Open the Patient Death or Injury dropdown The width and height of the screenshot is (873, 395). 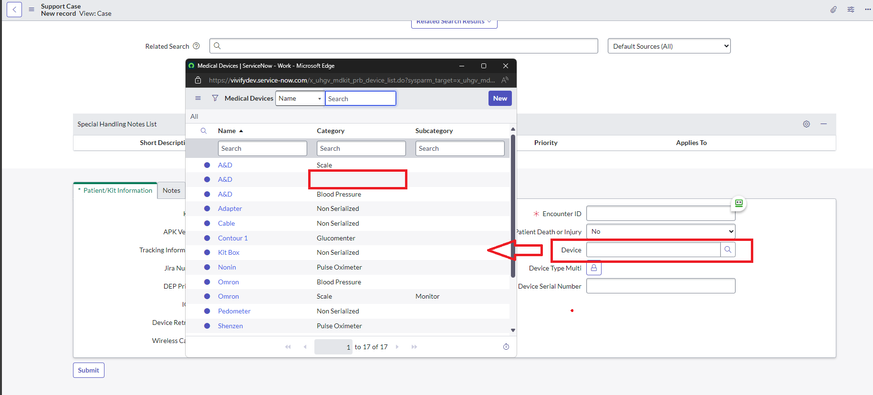click(661, 231)
